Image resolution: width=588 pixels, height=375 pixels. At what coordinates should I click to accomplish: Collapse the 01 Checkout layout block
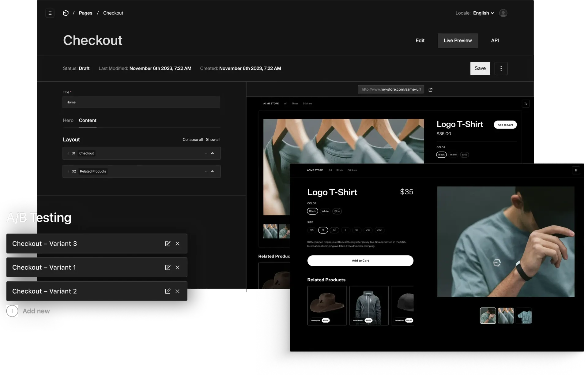click(213, 153)
